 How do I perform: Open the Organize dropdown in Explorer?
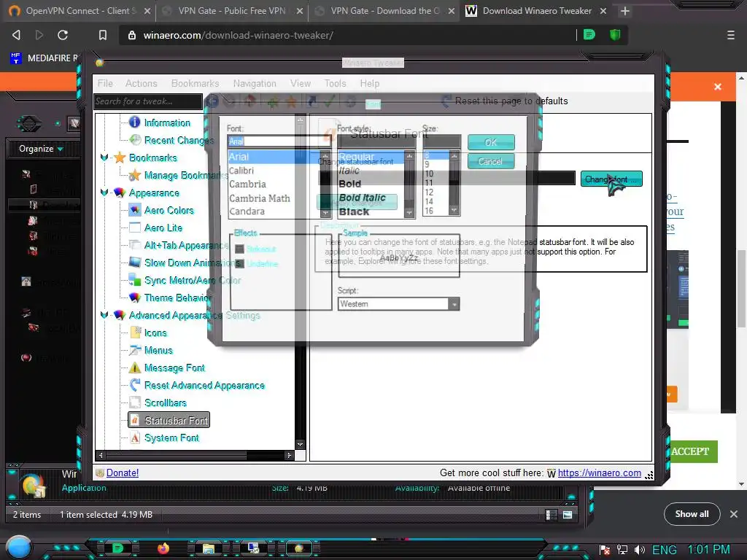point(41,149)
